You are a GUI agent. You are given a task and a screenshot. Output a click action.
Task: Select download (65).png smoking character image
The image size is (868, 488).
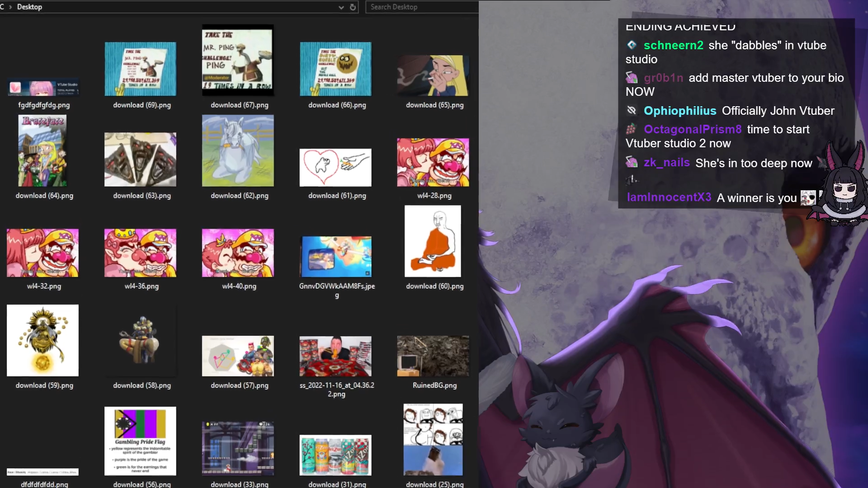[433, 75]
